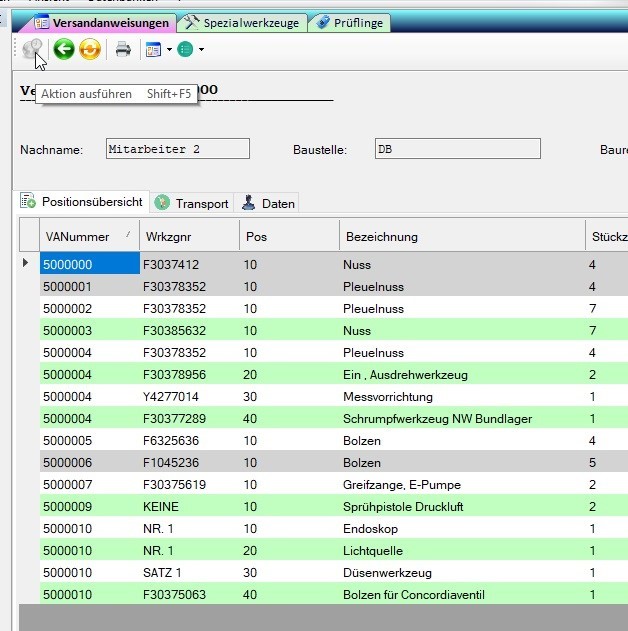Open the Prüflinge tab
This screenshot has width=628, height=631.
pos(350,23)
